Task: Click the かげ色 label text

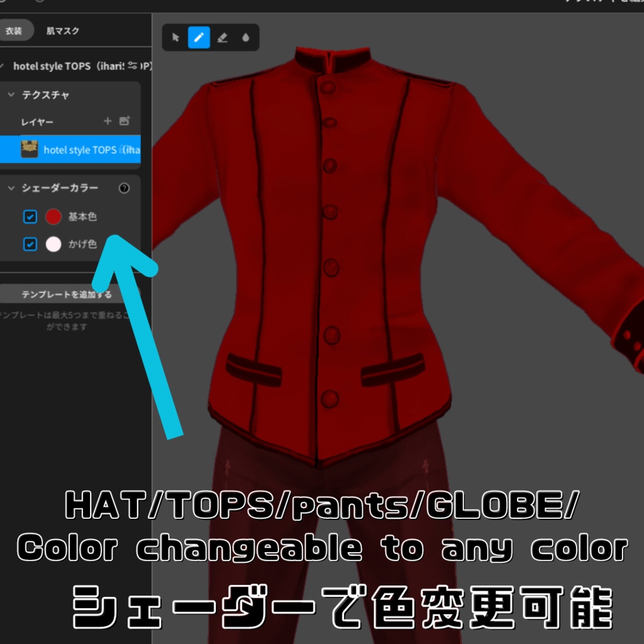Action: click(x=82, y=244)
